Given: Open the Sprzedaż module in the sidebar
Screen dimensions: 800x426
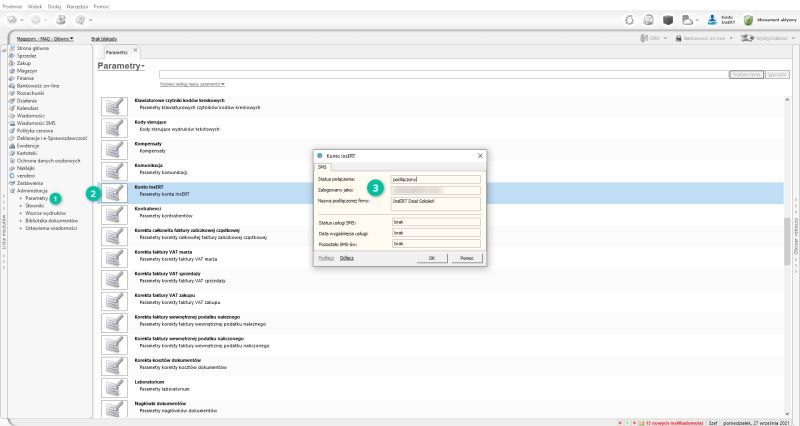Looking at the screenshot, I should 26,56.
